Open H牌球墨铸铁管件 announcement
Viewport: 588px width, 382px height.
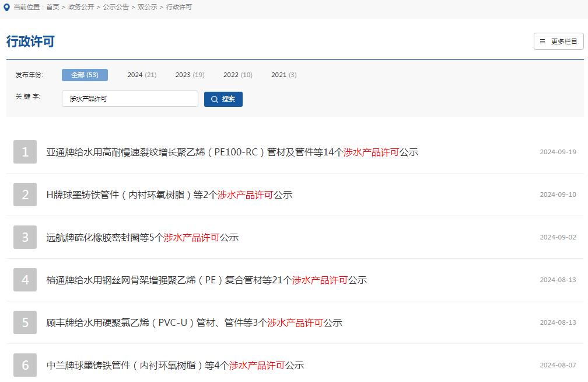[169, 195]
